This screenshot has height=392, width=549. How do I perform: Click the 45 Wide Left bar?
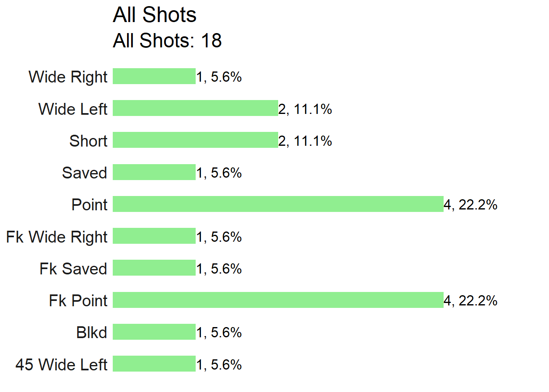click(x=154, y=364)
